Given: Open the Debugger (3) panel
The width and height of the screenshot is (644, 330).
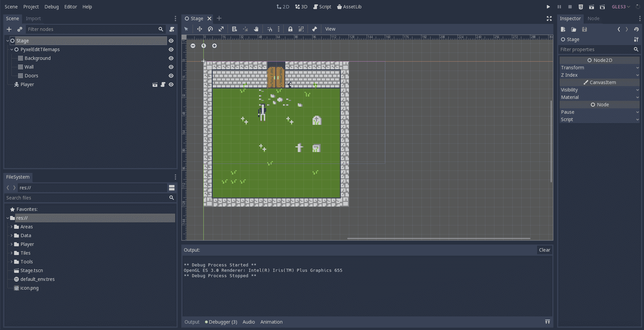Looking at the screenshot, I should click(x=223, y=322).
